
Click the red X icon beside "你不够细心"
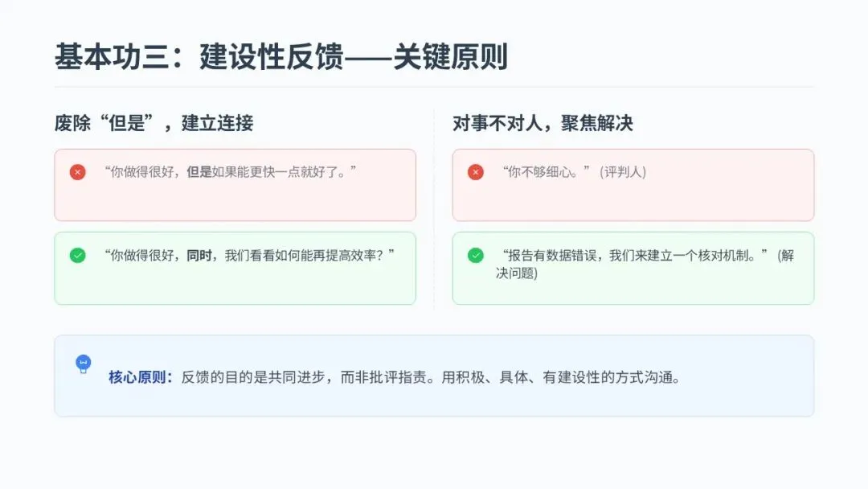pos(476,171)
